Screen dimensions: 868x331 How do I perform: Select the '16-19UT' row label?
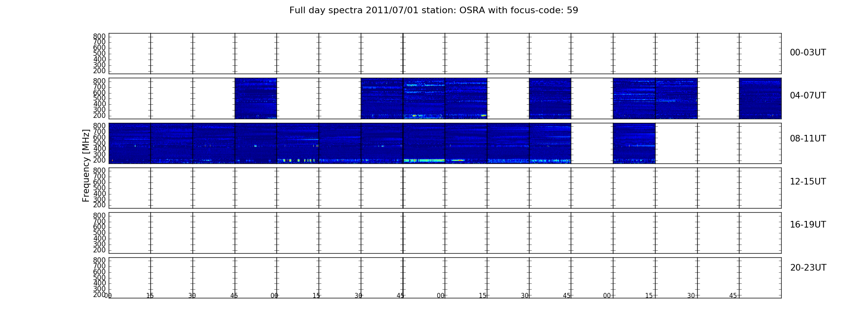(x=808, y=225)
